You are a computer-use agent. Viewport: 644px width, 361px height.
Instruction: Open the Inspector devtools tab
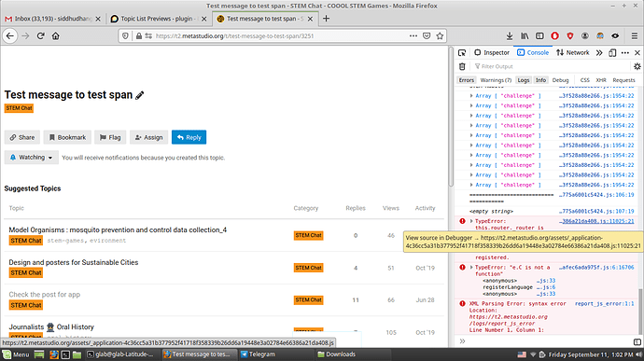(492, 52)
